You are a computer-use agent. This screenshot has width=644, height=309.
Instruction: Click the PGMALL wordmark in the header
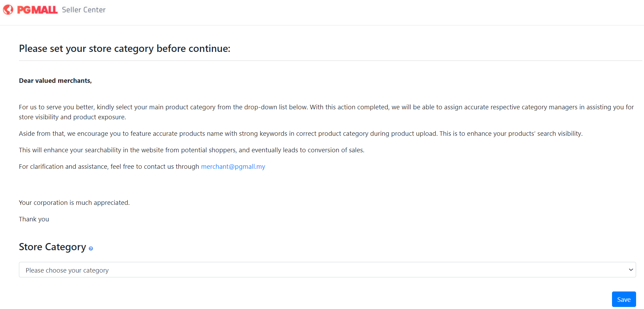pos(37,10)
